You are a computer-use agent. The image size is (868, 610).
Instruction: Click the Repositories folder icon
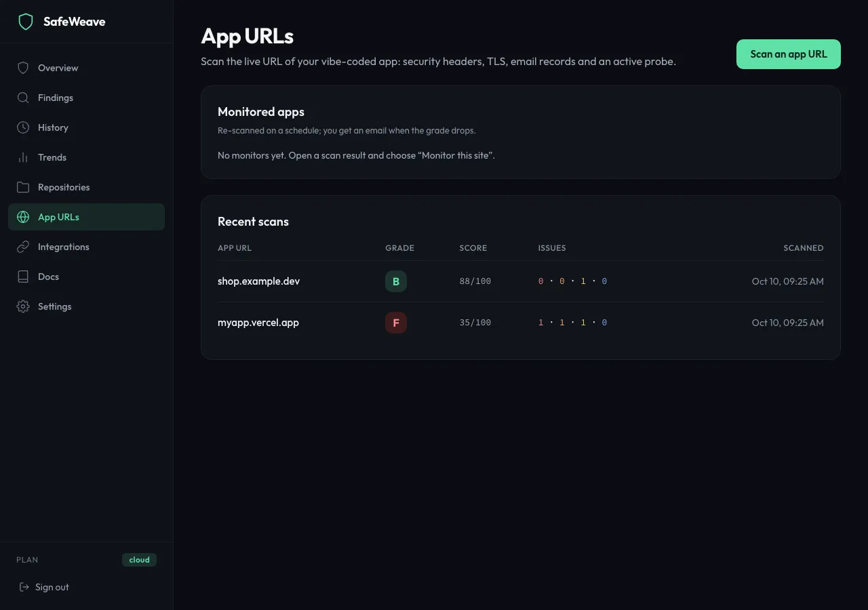[23, 187]
